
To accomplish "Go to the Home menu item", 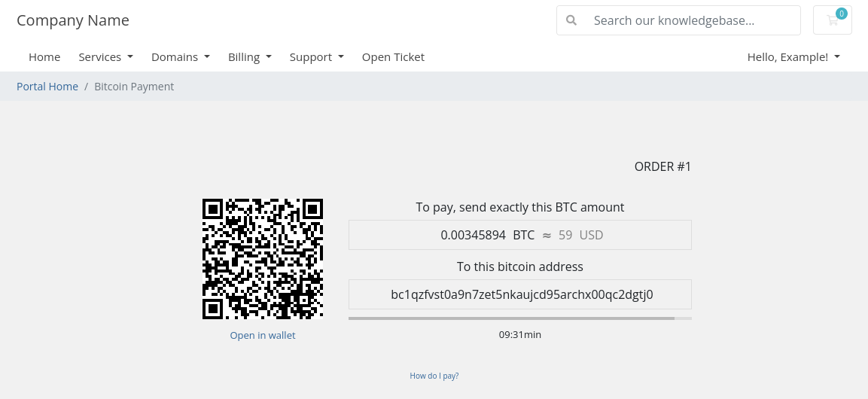I will 44,57.
